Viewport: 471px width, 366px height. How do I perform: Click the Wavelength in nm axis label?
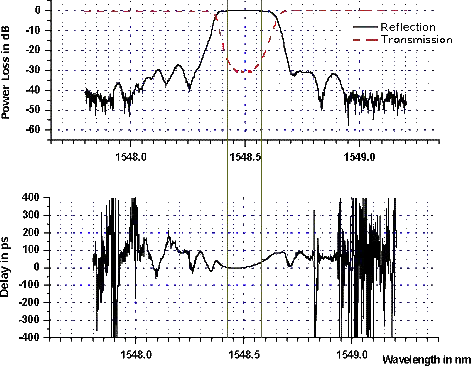[427, 360]
